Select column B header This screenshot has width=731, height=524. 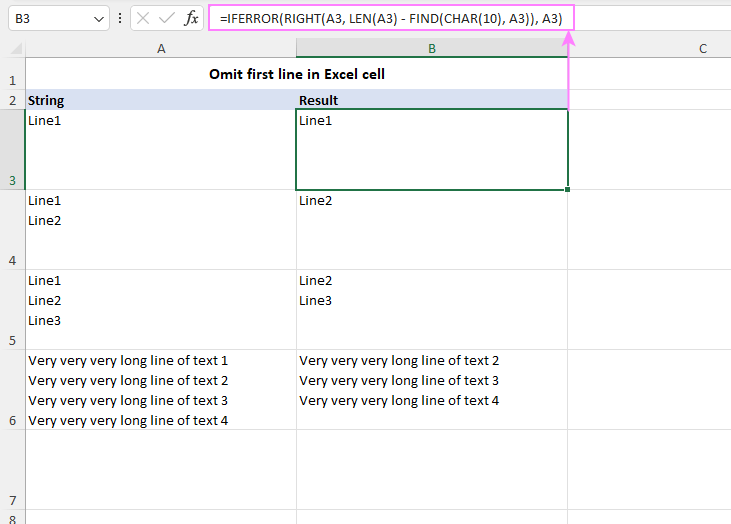[432, 48]
